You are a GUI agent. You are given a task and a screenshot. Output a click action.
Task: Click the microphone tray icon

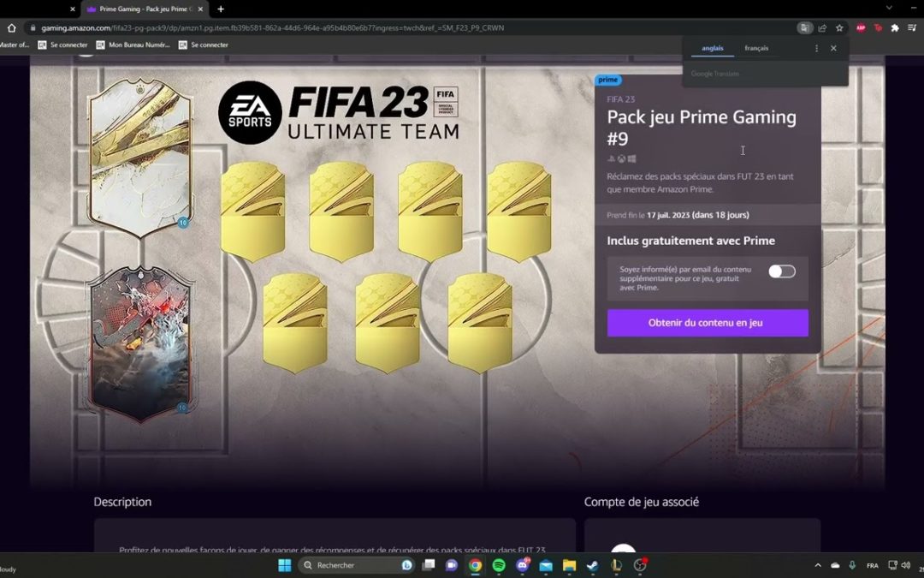pos(851,565)
